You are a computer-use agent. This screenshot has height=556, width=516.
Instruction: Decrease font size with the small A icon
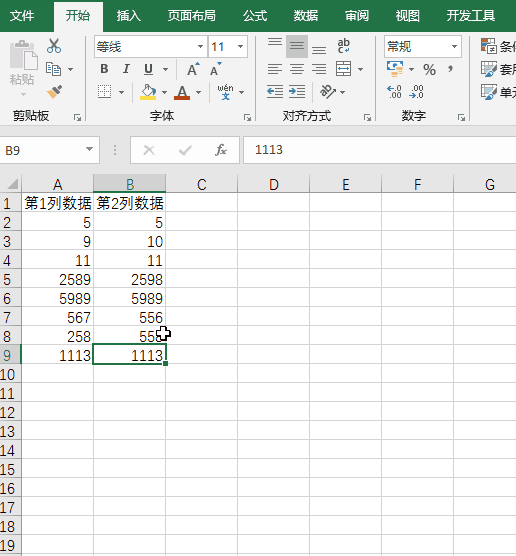pos(215,69)
